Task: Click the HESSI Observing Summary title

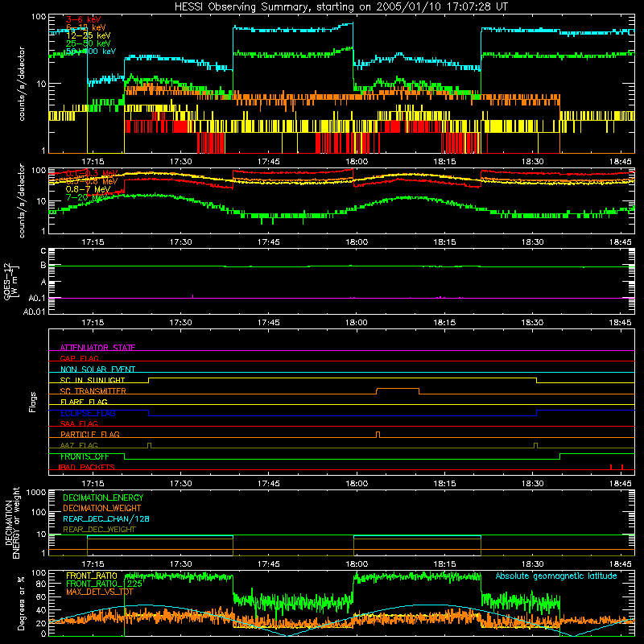Action: pos(341,7)
